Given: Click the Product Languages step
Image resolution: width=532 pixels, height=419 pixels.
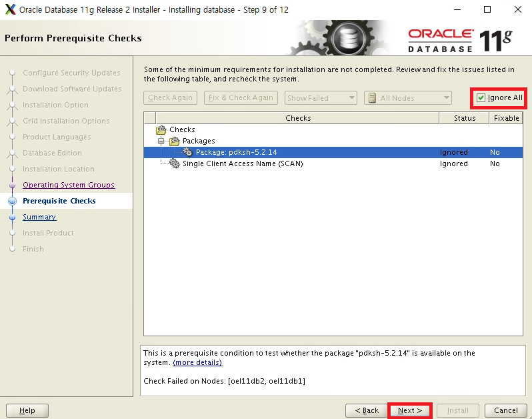Looking at the screenshot, I should click(x=57, y=137).
